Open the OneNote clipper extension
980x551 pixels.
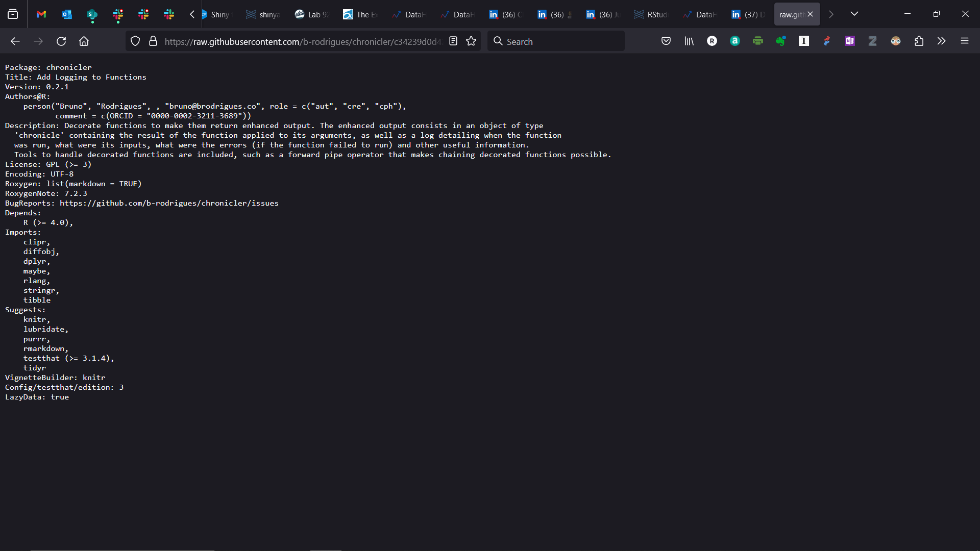(850, 41)
